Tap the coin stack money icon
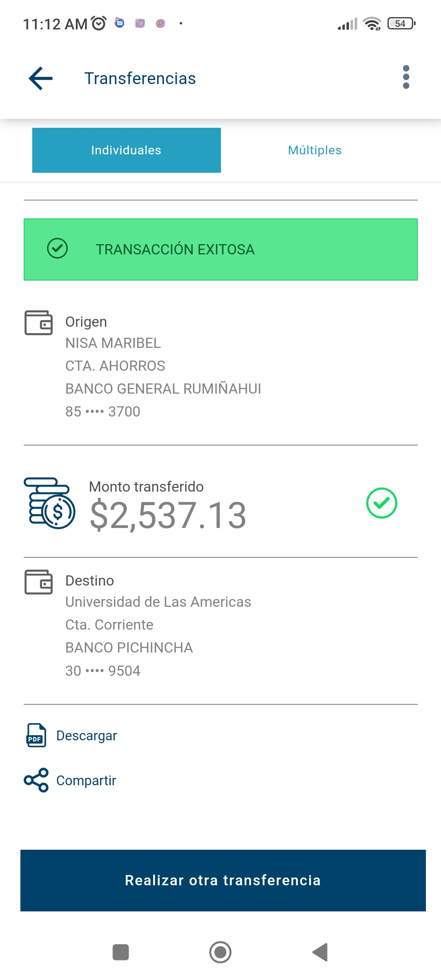The width and height of the screenshot is (441, 980). [49, 503]
